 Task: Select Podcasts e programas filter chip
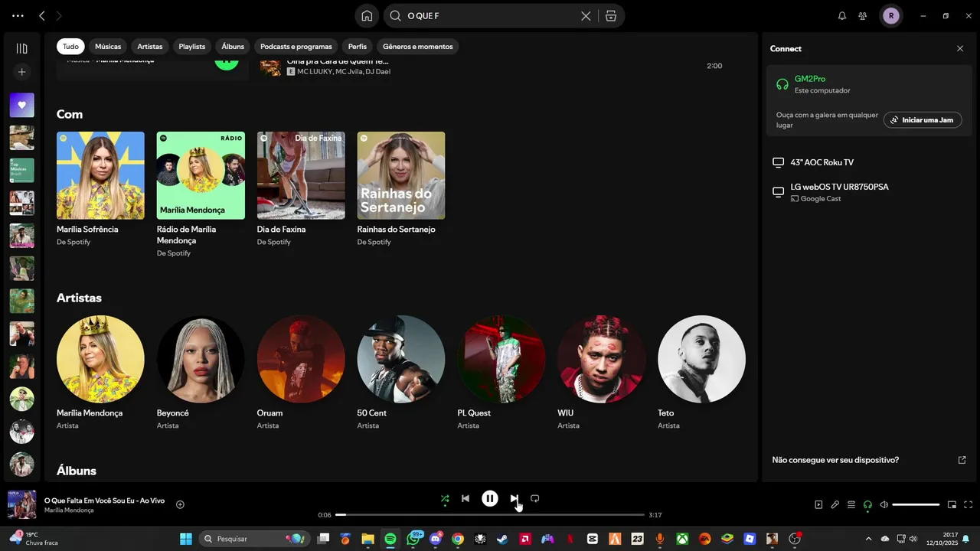(296, 47)
